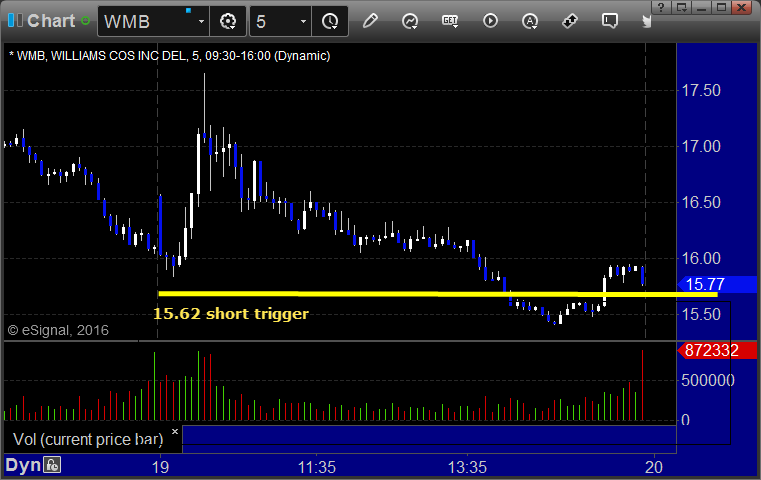Click the pop-out window button
The width and height of the screenshot is (761, 480).
(x=682, y=7)
